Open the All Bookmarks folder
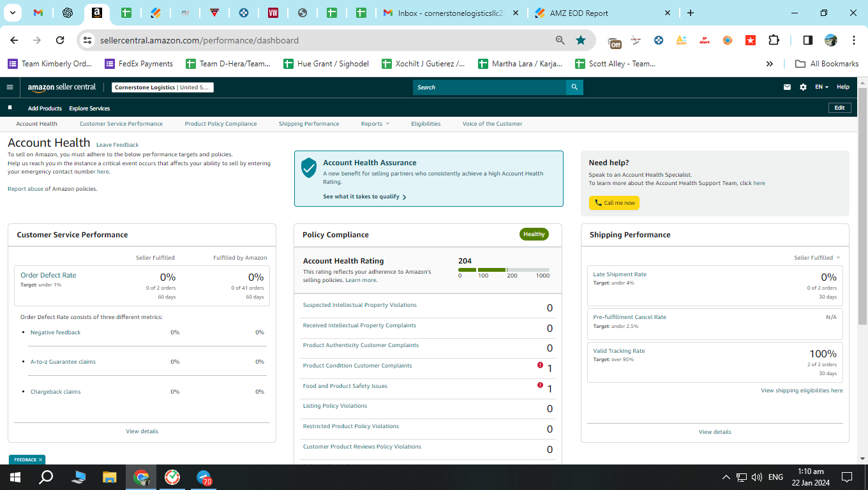Image resolution: width=868 pixels, height=490 pixels. click(827, 64)
